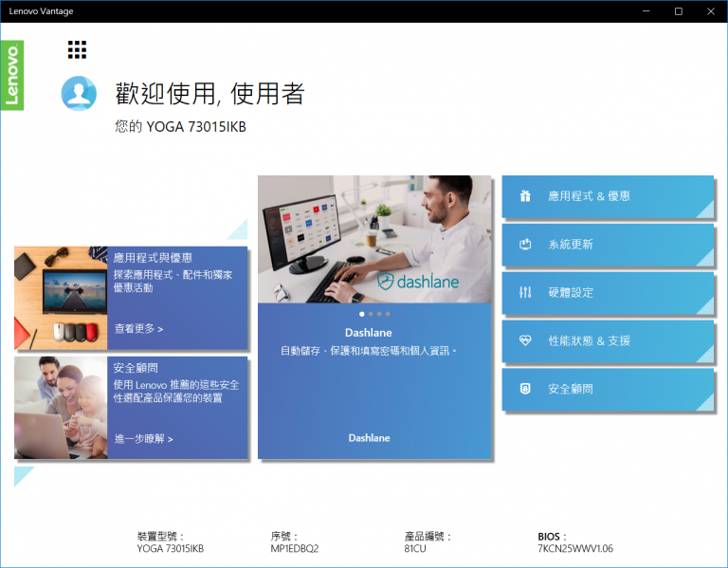Select the third carousel dot

pos(379,314)
